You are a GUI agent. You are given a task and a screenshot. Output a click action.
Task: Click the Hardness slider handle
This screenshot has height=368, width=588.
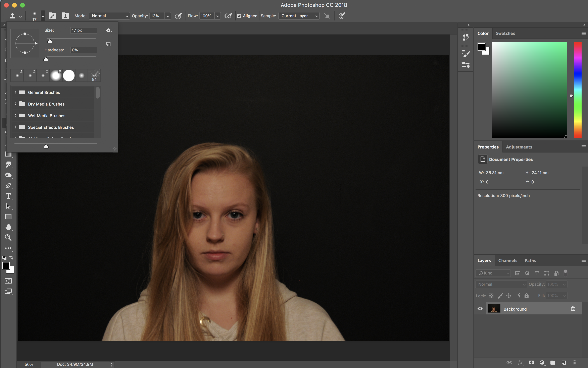pyautogui.click(x=46, y=59)
